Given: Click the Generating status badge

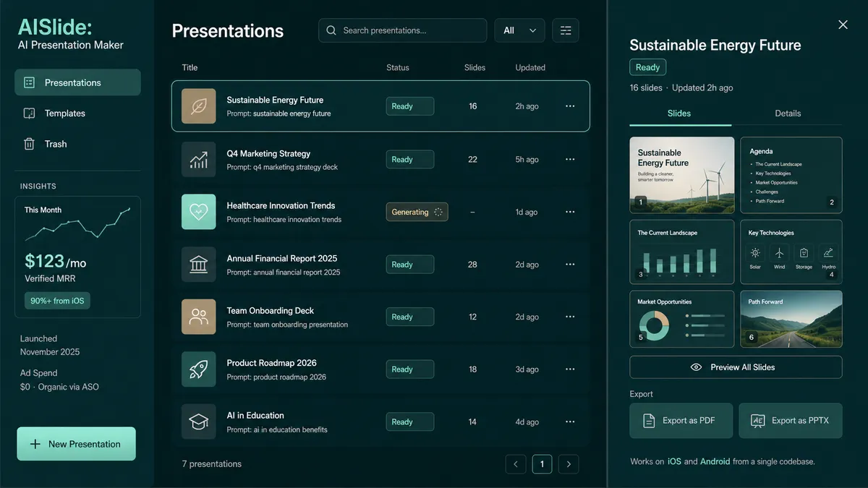Looking at the screenshot, I should point(417,212).
